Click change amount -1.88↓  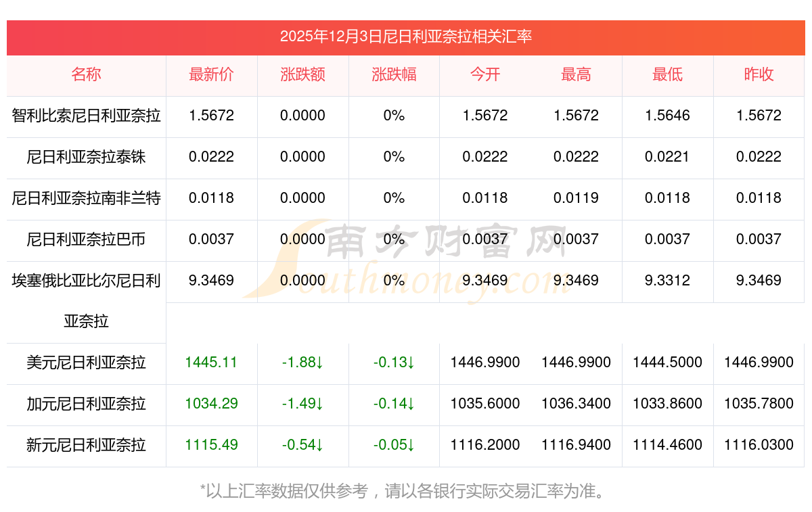pos(302,363)
